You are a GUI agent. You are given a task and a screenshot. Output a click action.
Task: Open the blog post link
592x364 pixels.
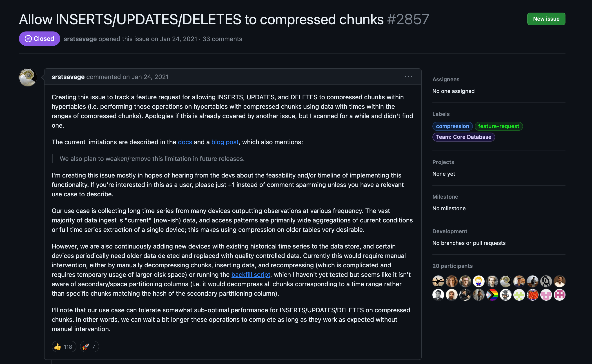point(225,142)
